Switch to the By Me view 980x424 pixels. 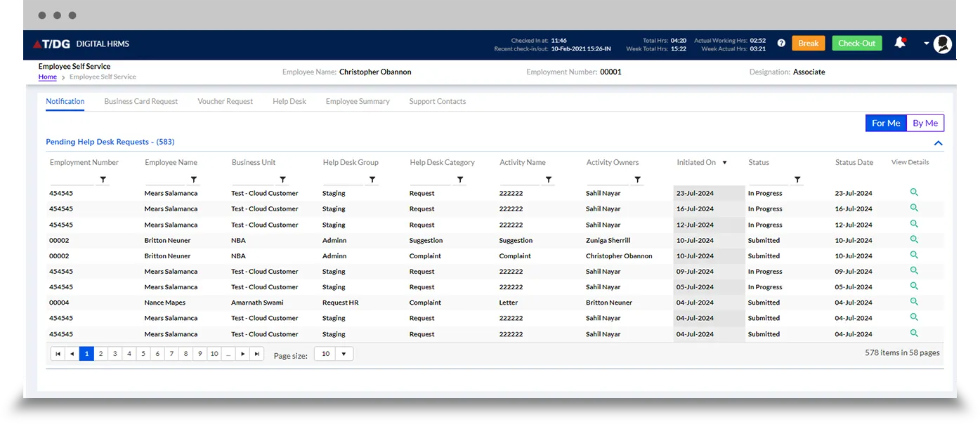[925, 123]
